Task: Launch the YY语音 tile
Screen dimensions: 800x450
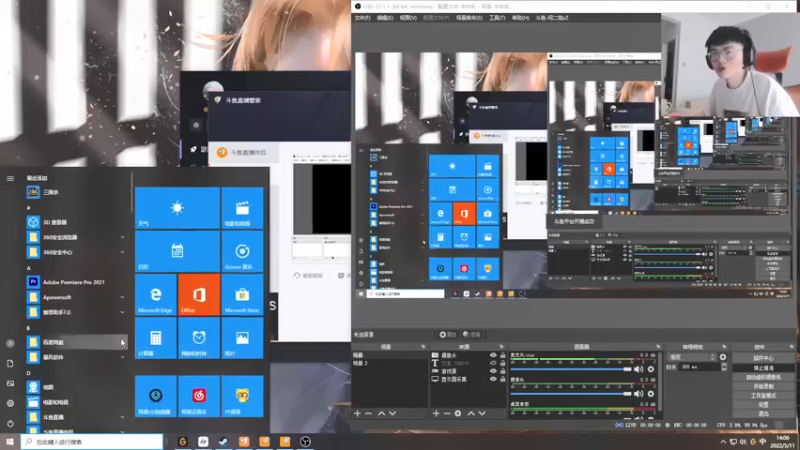Action: click(x=242, y=396)
